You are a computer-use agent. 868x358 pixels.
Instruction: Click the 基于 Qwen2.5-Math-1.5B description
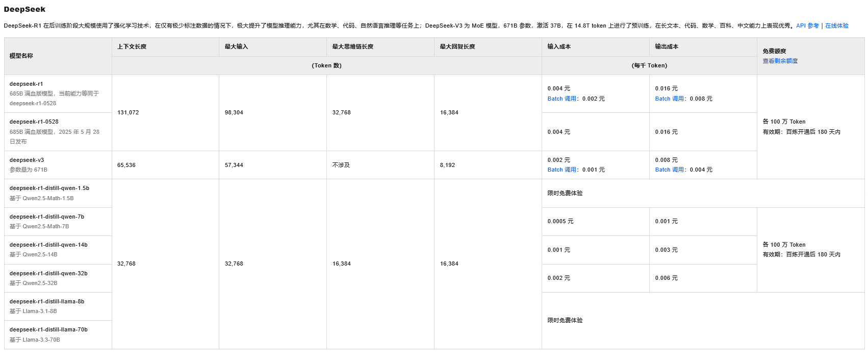(42, 198)
